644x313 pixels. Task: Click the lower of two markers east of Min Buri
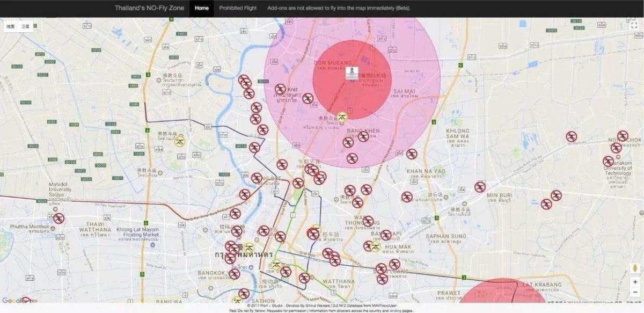point(546,204)
